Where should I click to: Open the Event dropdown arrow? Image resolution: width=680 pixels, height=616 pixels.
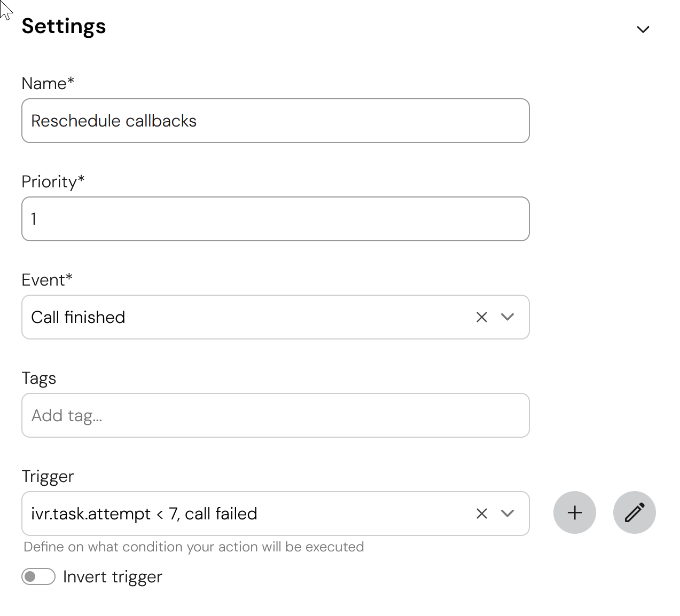coord(507,317)
